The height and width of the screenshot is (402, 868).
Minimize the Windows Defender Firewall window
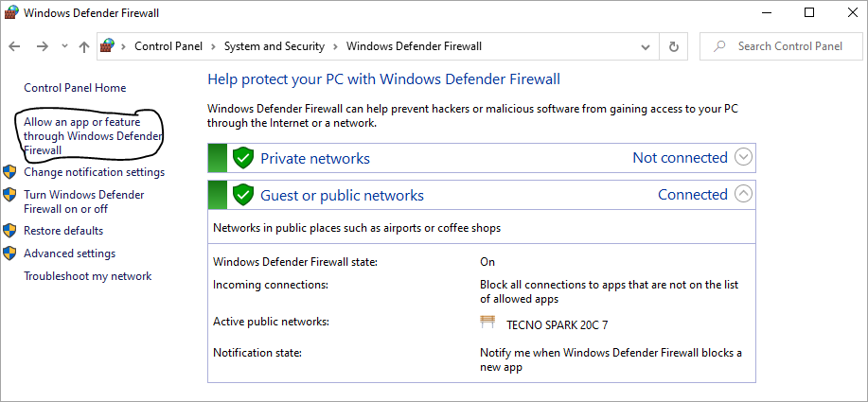tap(766, 12)
